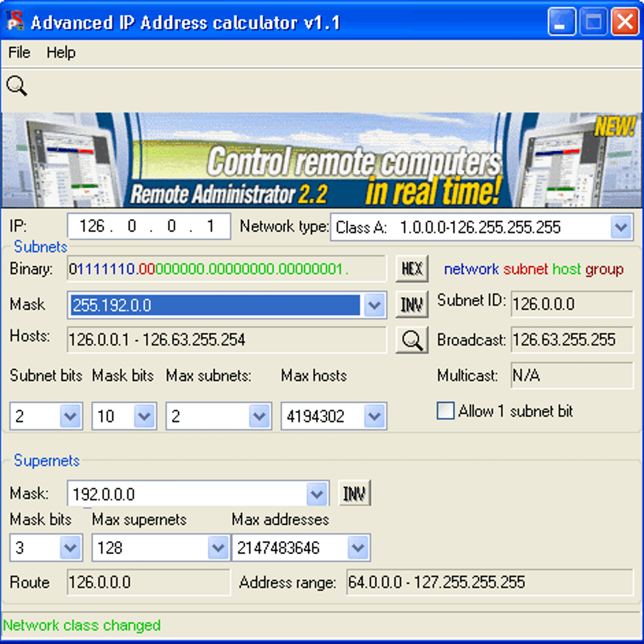Open the Max supernets dropdown
644x644 pixels.
(218, 548)
